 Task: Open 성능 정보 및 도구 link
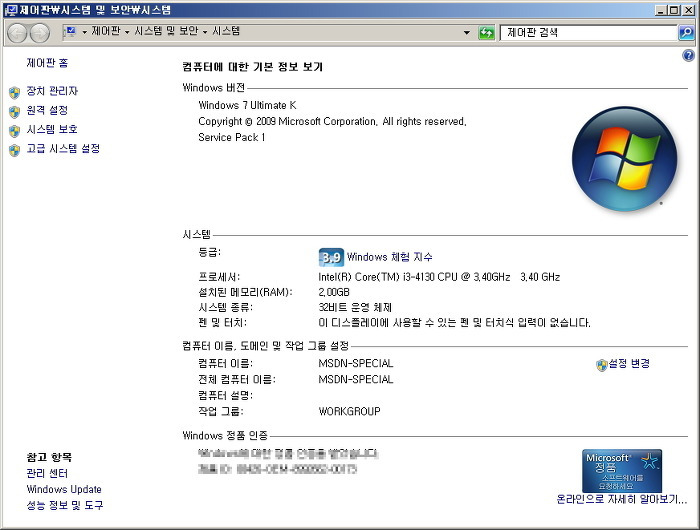tap(65, 505)
